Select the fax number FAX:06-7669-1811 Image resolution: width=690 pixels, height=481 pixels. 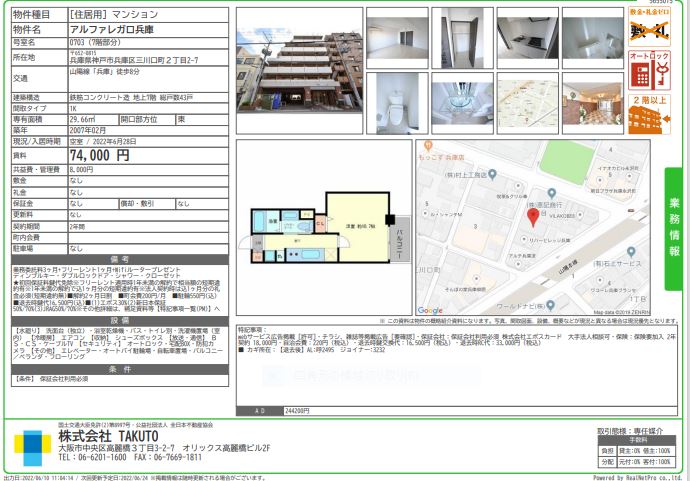(168, 457)
